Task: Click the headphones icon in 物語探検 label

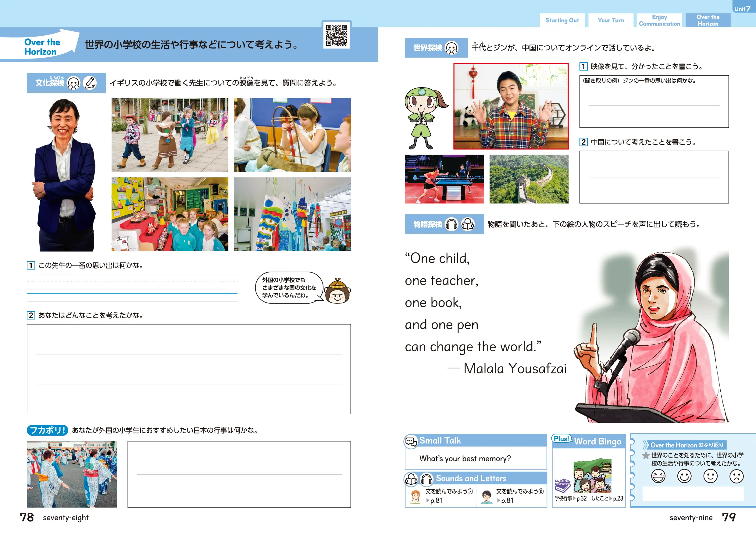Action: (x=451, y=224)
